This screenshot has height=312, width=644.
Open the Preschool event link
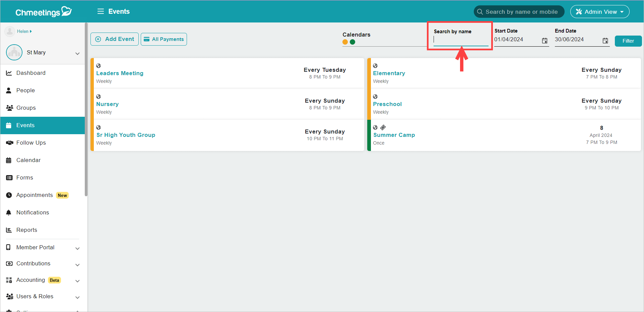click(387, 104)
